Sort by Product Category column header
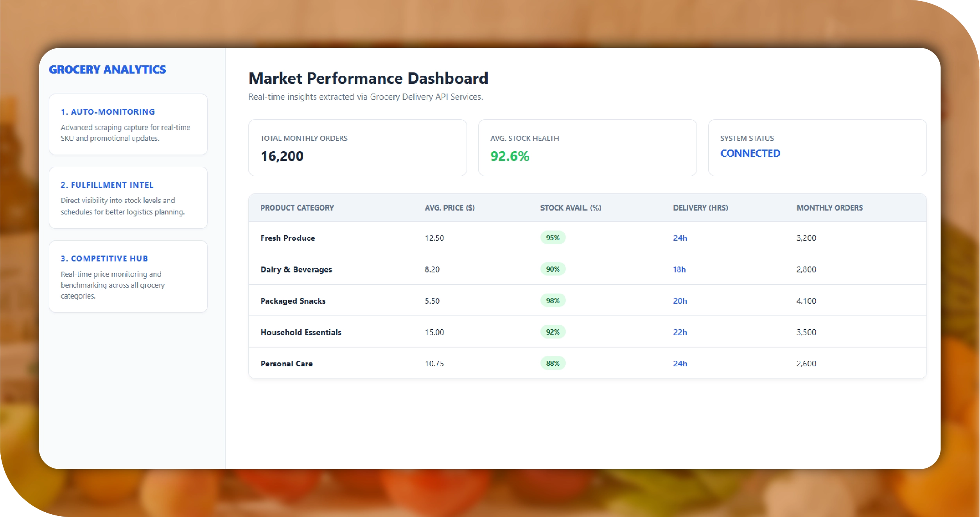980x517 pixels. pyautogui.click(x=297, y=208)
